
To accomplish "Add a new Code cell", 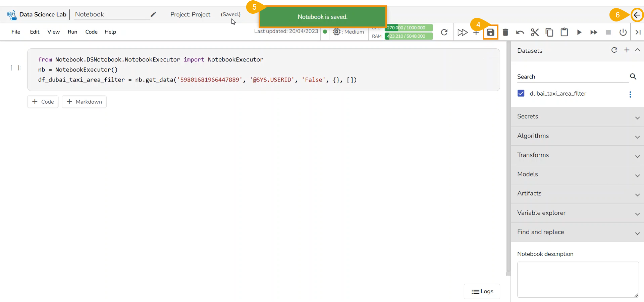I will click(x=43, y=102).
